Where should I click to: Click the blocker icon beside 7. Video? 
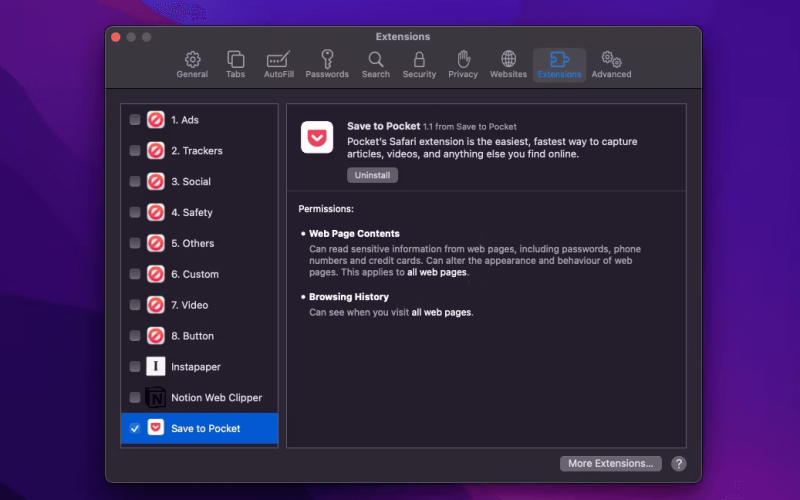(156, 305)
